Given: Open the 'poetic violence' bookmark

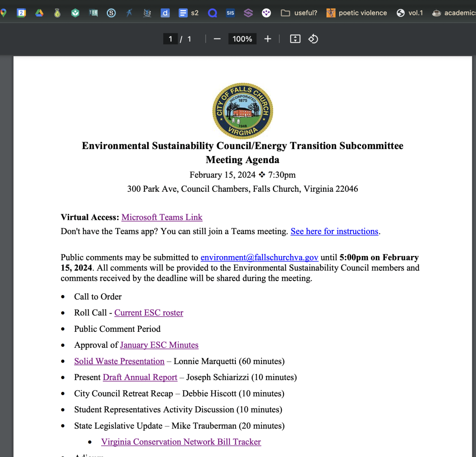Looking at the screenshot, I should point(357,13).
